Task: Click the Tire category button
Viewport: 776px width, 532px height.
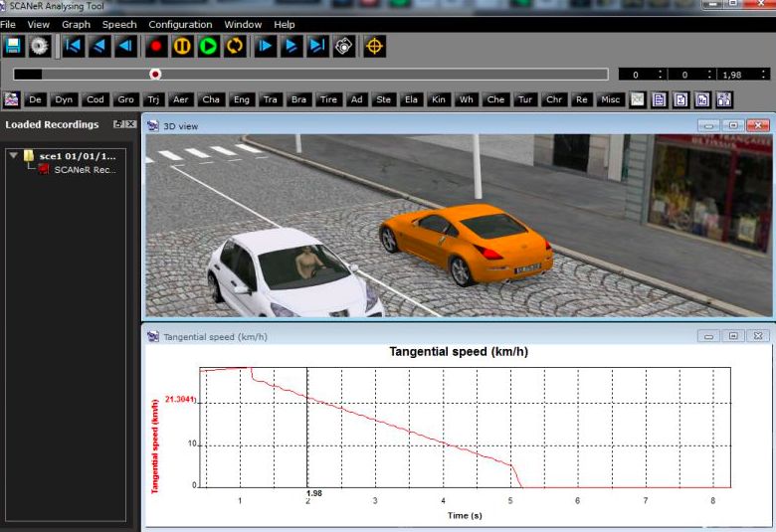Action: pyautogui.click(x=328, y=99)
